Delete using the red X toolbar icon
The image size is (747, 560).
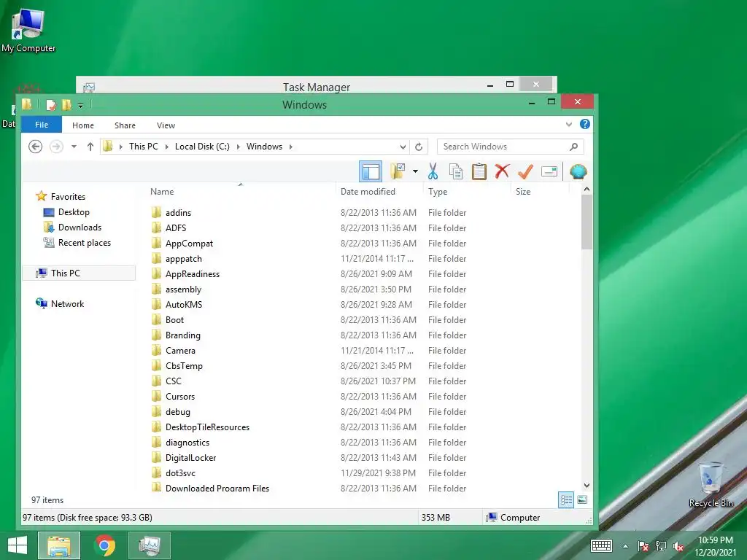tap(502, 171)
